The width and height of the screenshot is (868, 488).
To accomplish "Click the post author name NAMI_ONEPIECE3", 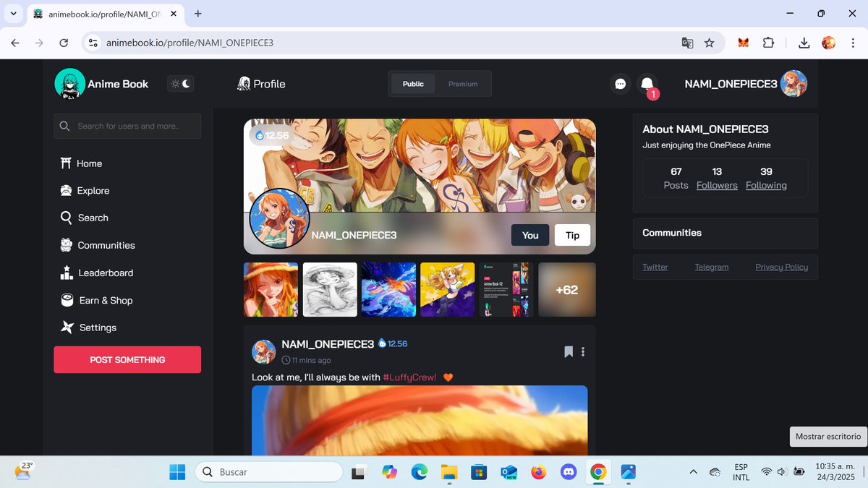I will (x=328, y=344).
